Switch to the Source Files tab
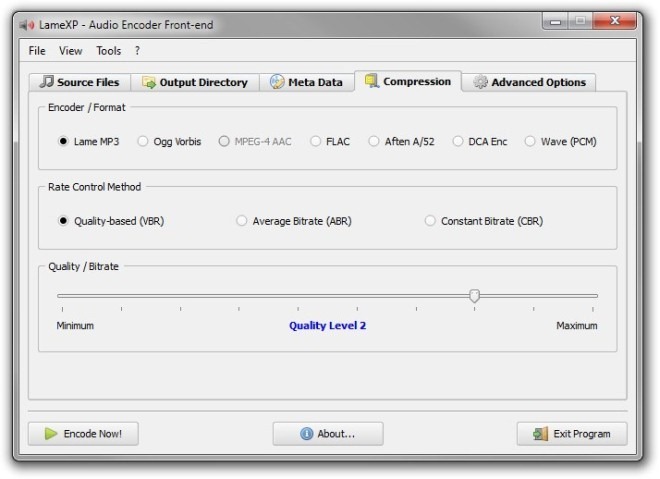This screenshot has height=479, width=660. [80, 82]
